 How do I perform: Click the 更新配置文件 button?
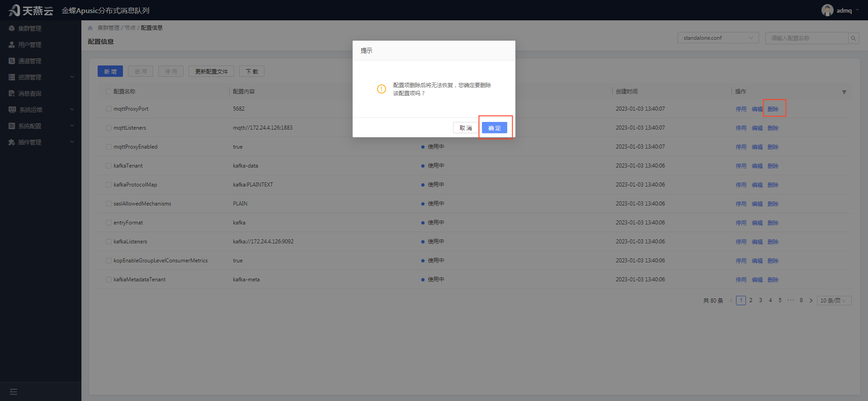pos(211,71)
